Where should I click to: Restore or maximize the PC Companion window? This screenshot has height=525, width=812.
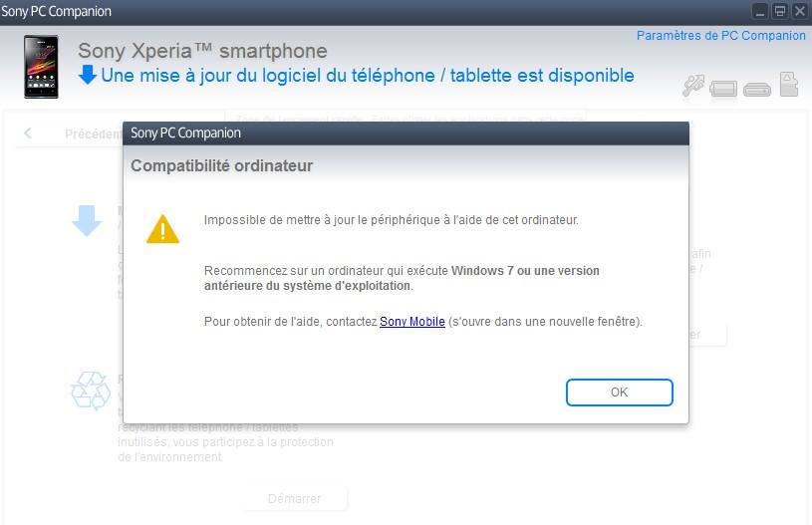coord(779,11)
